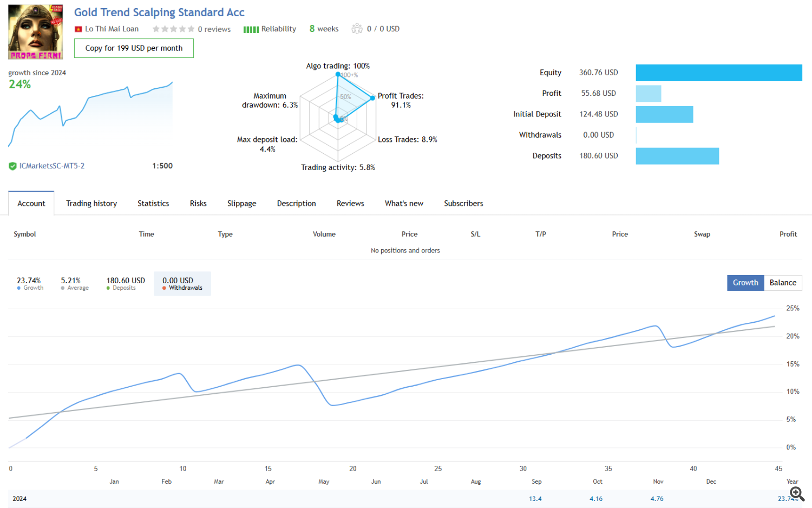This screenshot has width=812, height=508.
Task: Click the green verified shield icon
Action: [x=12, y=166]
